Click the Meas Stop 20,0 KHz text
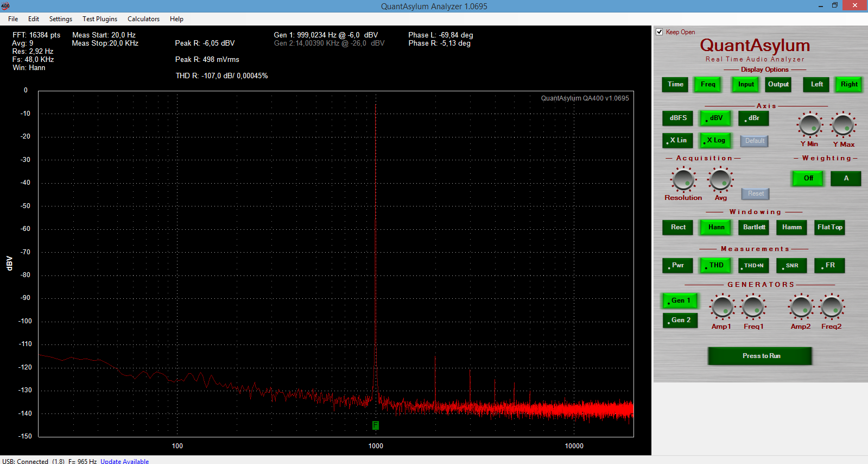The width and height of the screenshot is (868, 464). click(x=105, y=43)
